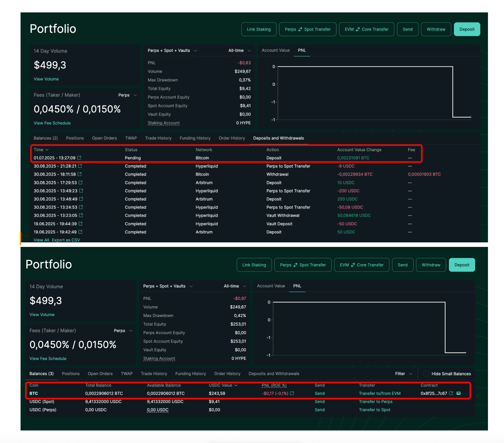Click wallet icon at end of BTC row

point(459,393)
